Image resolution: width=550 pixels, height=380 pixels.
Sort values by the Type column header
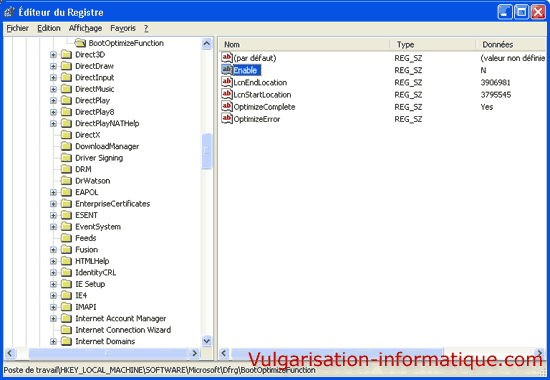[x=433, y=45]
